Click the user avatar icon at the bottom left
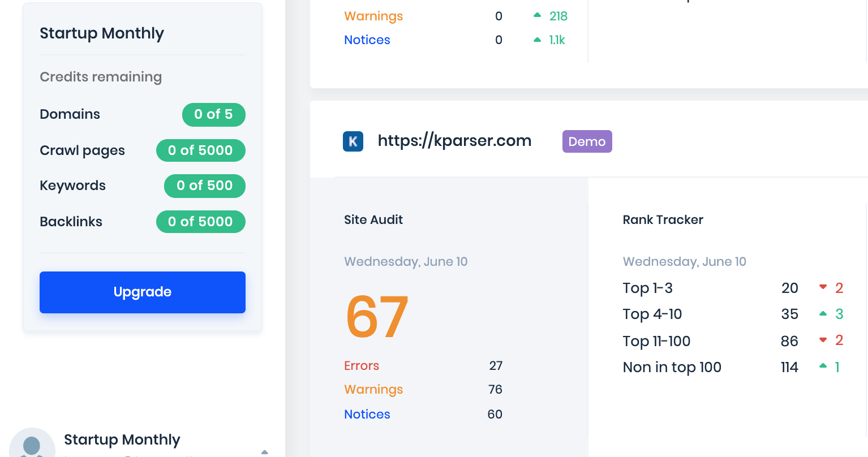The width and height of the screenshot is (868, 457). 32,442
